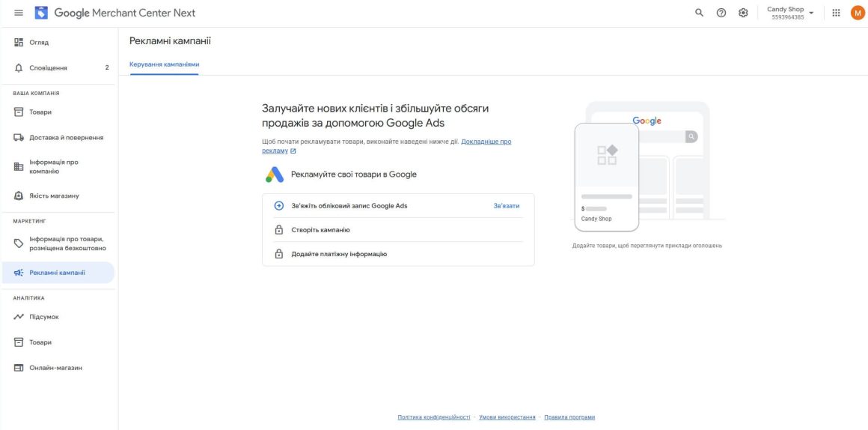This screenshot has height=430, width=868.
Task: Click the Google Ads logo icon
Action: pyautogui.click(x=275, y=175)
